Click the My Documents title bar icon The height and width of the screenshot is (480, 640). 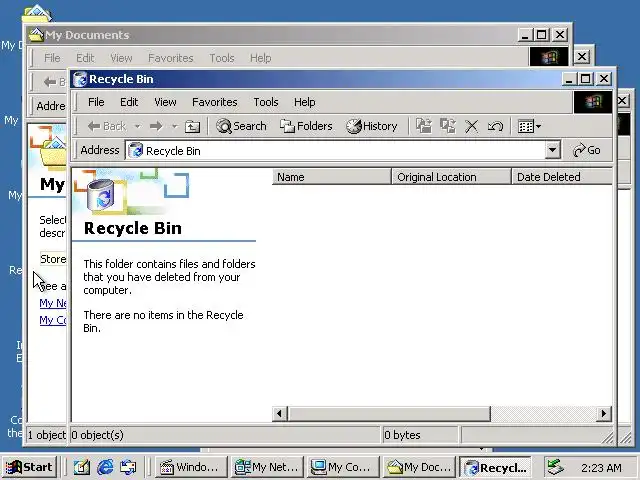(36, 35)
